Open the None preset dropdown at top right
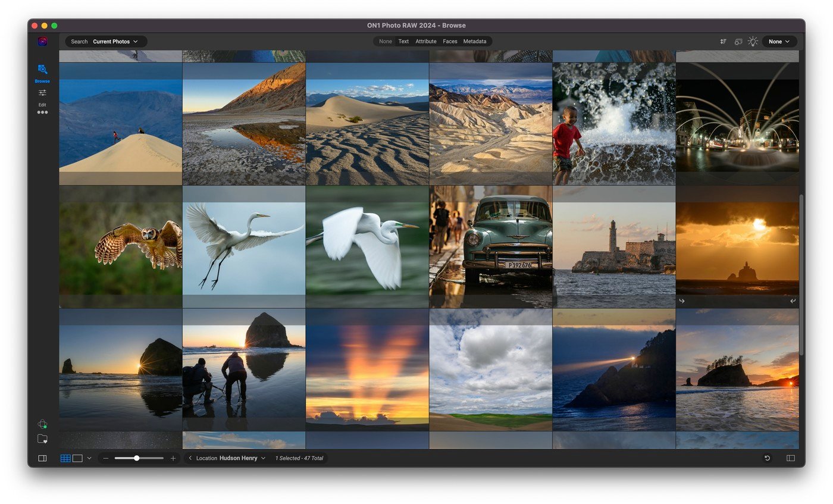 tap(779, 42)
